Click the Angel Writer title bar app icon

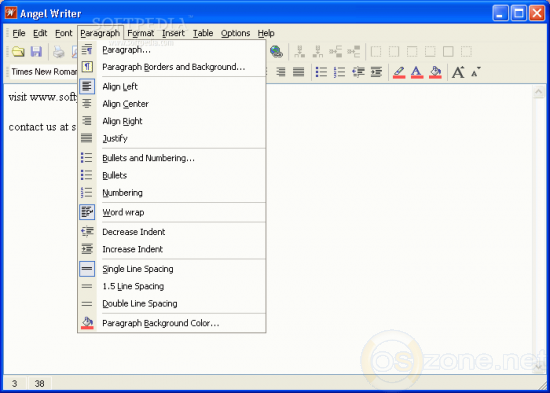[11, 13]
